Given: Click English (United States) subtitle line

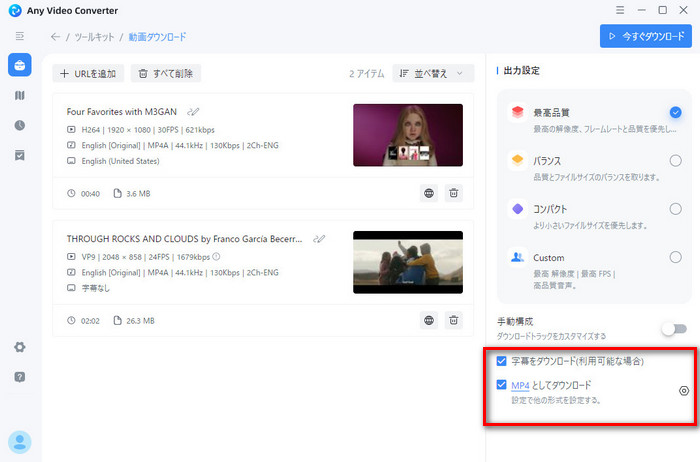Looking at the screenshot, I should (120, 161).
